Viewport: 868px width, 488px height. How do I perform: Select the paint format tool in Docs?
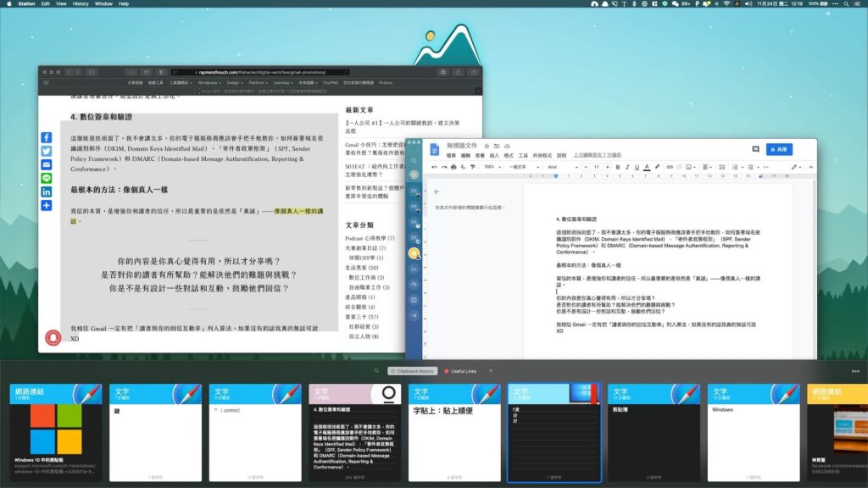[472, 167]
